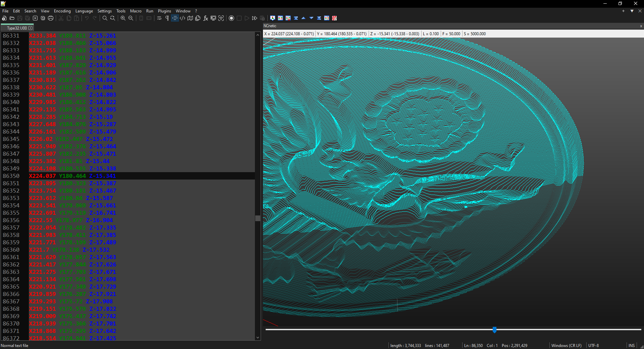Viewport: 644px width, 349px height.
Task: Jump to the first difference icon
Action: (296, 18)
